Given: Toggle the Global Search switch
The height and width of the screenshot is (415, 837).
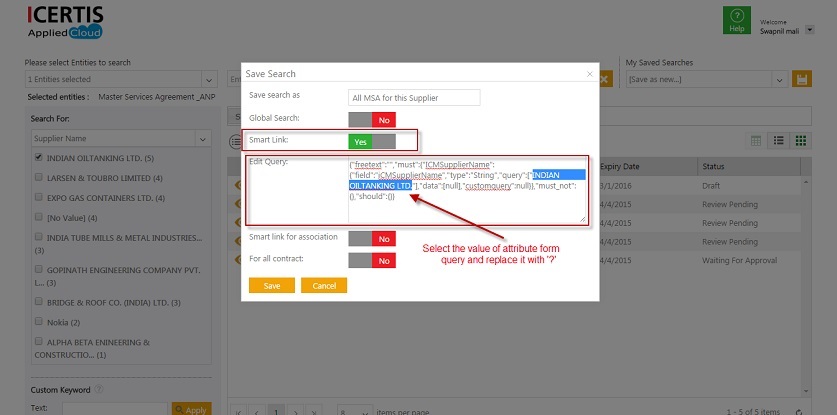Looking at the screenshot, I should pos(371,119).
